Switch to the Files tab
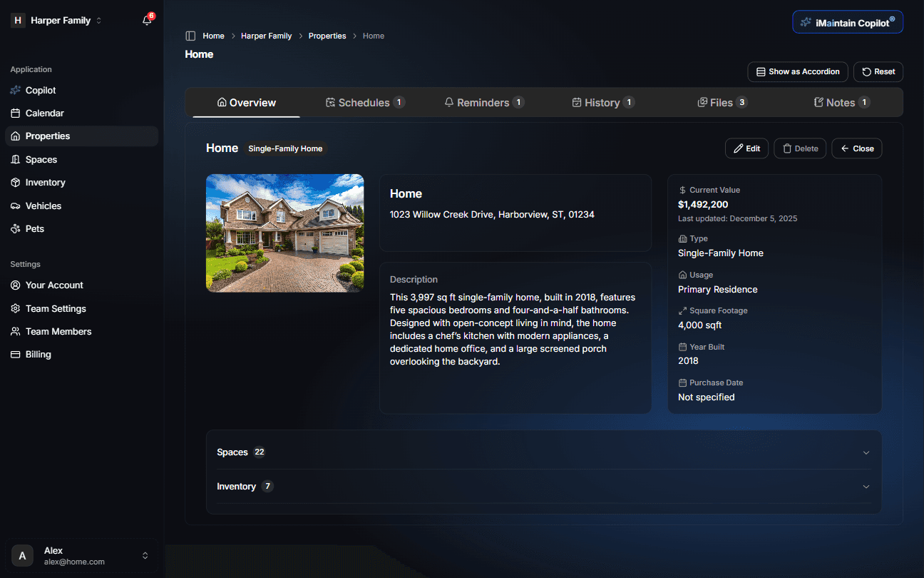 pos(722,103)
